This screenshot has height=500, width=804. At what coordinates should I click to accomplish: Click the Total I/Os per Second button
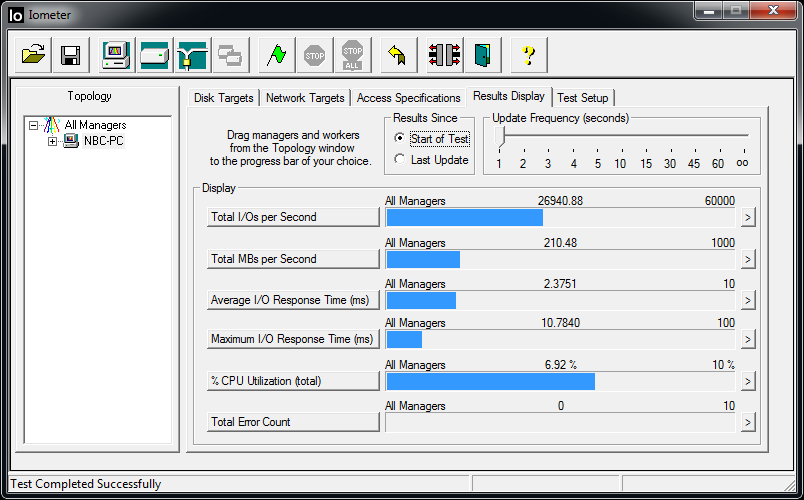[293, 217]
